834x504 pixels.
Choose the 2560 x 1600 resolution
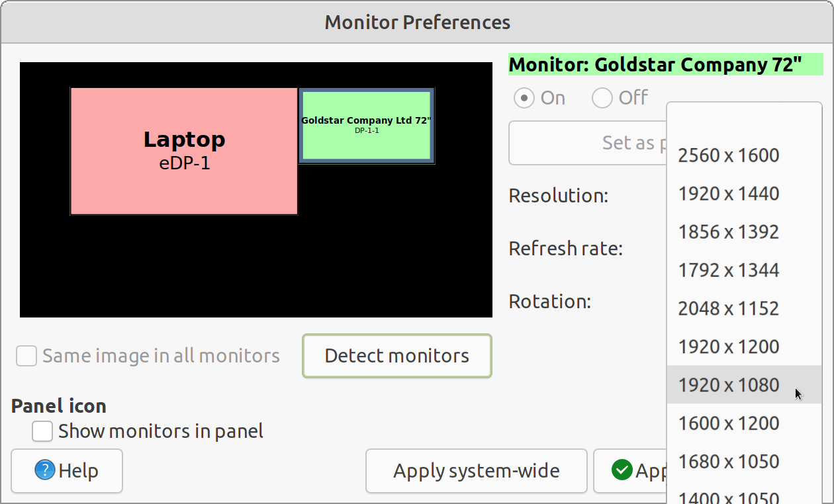tap(728, 155)
